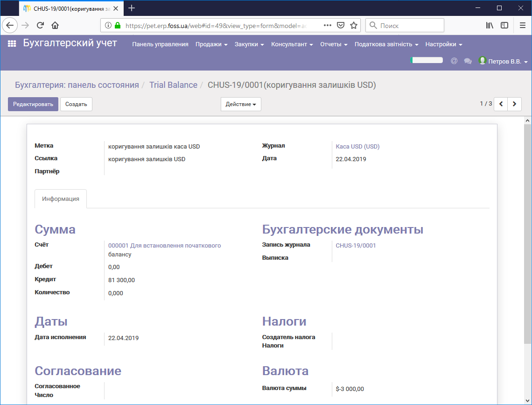Open account 000001 Для встановлення початкового link
Viewport: 532px width, 405px height.
click(x=165, y=245)
